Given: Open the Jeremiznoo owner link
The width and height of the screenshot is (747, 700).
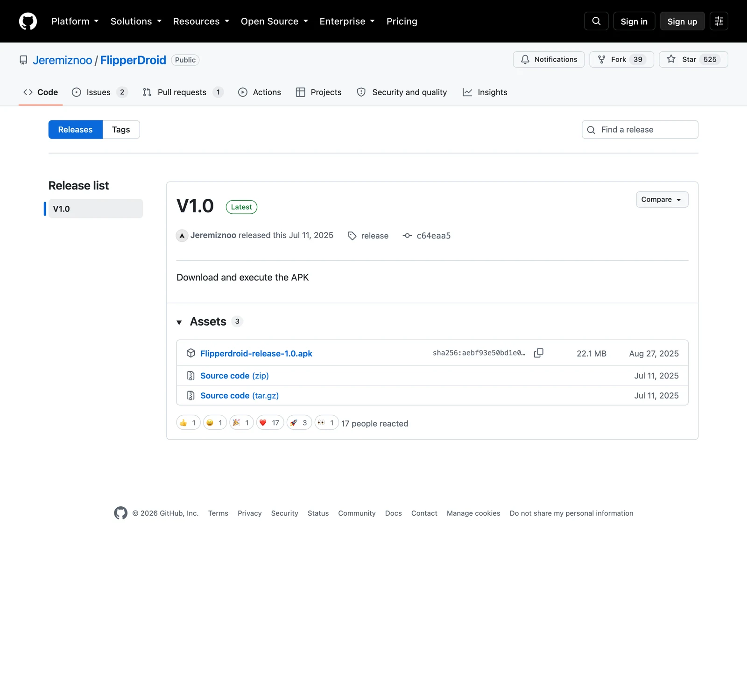Looking at the screenshot, I should [x=63, y=60].
